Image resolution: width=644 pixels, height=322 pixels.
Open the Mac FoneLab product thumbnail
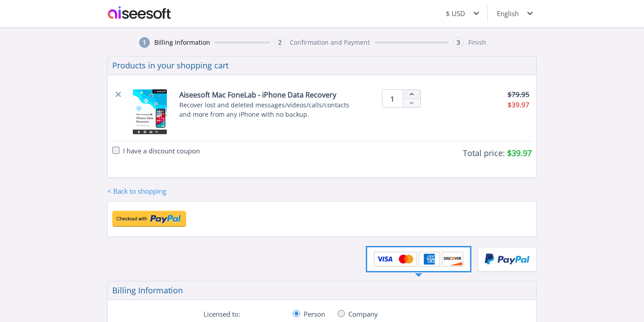pyautogui.click(x=150, y=112)
